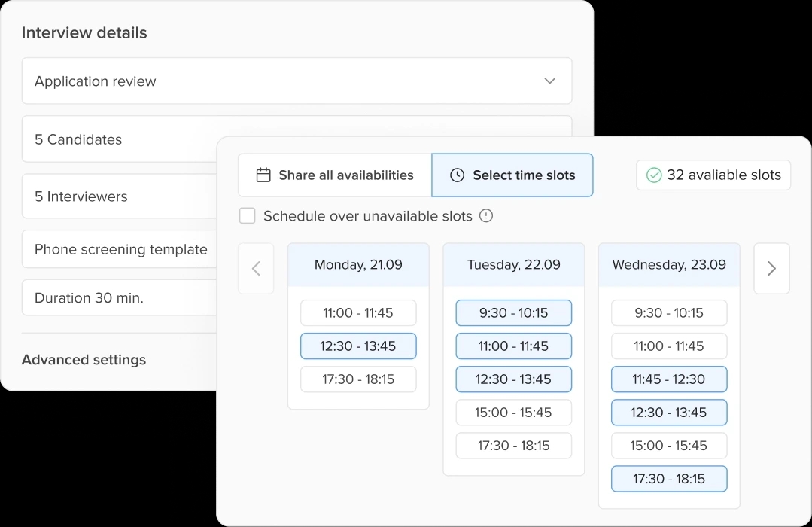This screenshot has width=812, height=527.
Task: Toggle Wednesday 17:30 - 18:15 slot off
Action: click(x=669, y=479)
